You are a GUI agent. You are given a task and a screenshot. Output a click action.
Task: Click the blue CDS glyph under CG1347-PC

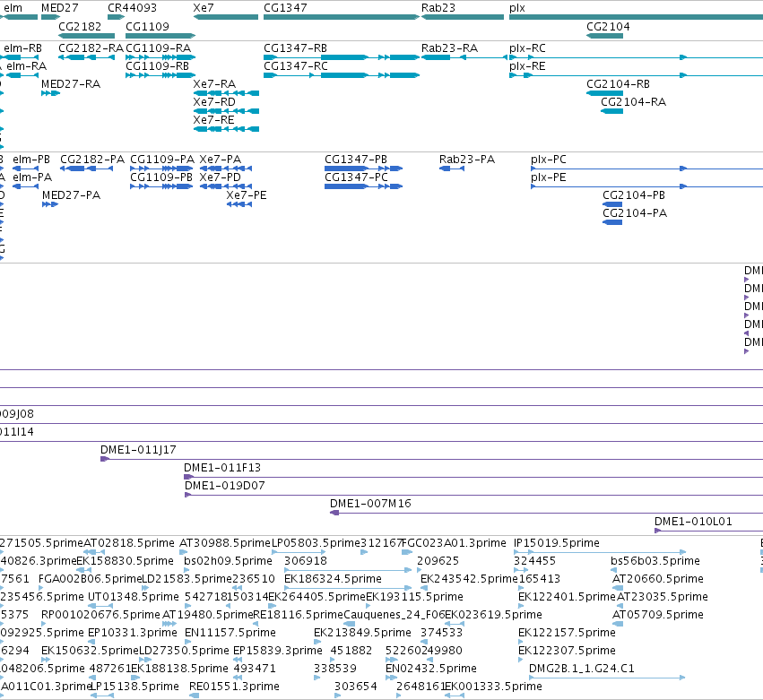363,186
